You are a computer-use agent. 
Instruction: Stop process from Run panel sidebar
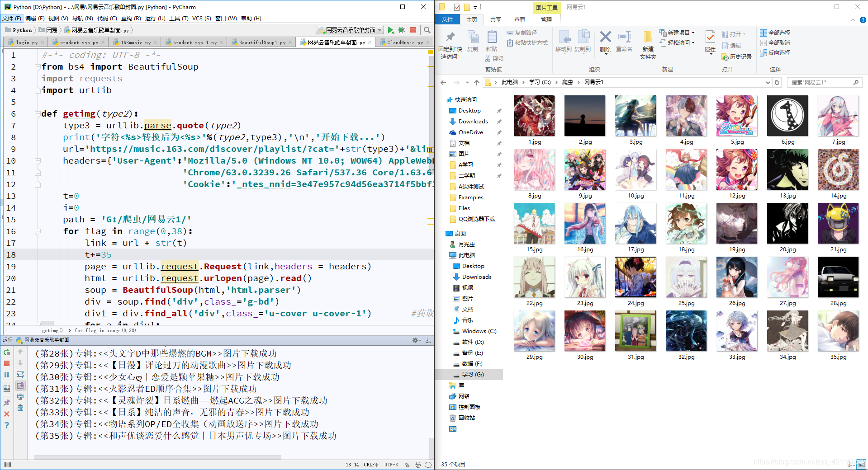point(7,363)
